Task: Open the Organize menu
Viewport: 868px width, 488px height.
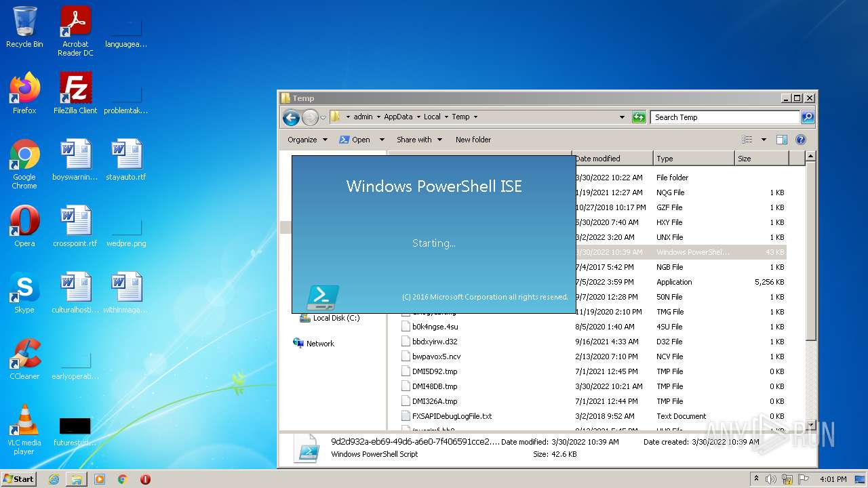Action: [307, 140]
